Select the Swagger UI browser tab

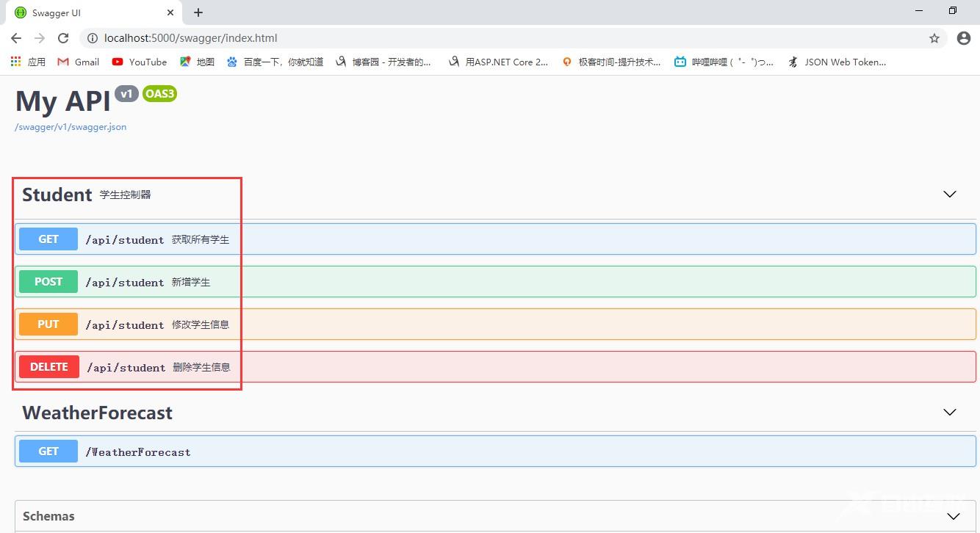tap(94, 12)
